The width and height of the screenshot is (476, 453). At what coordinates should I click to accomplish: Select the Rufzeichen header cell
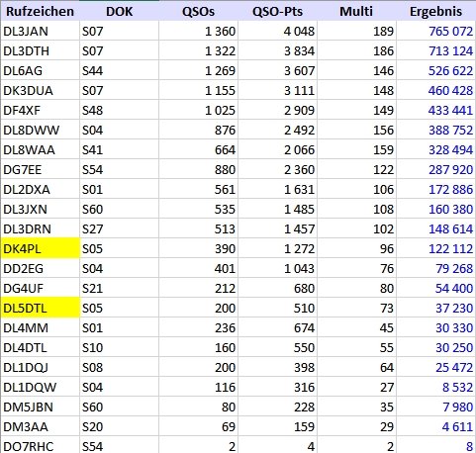(x=40, y=11)
